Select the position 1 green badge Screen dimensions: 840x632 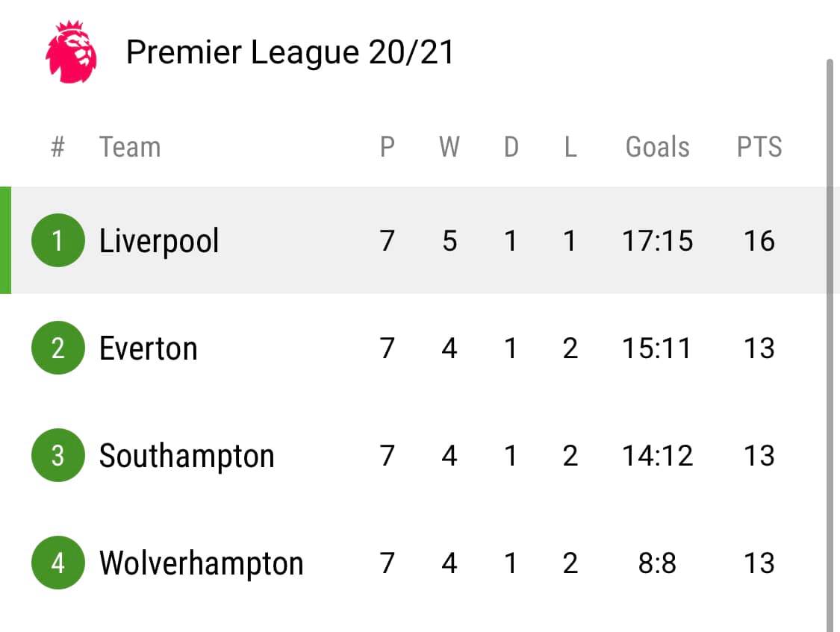pos(57,240)
